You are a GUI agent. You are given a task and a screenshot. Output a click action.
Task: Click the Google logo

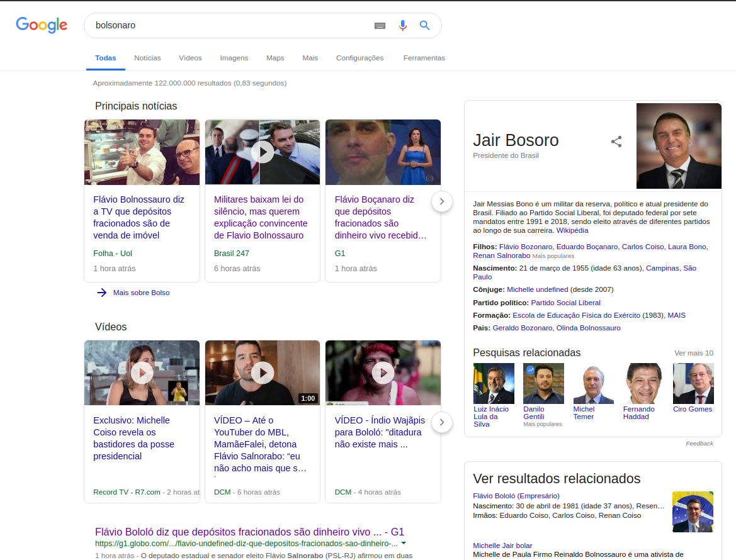(x=42, y=25)
